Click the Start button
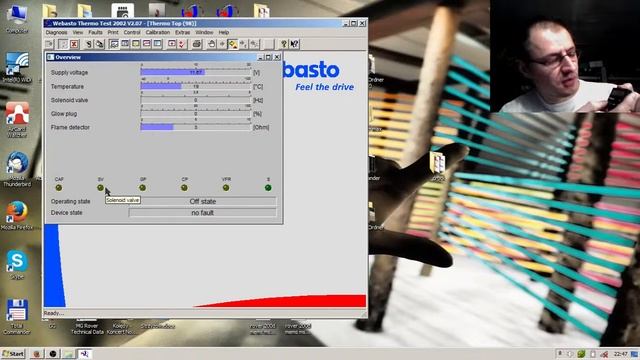This screenshot has height=360, width=640. [13, 353]
